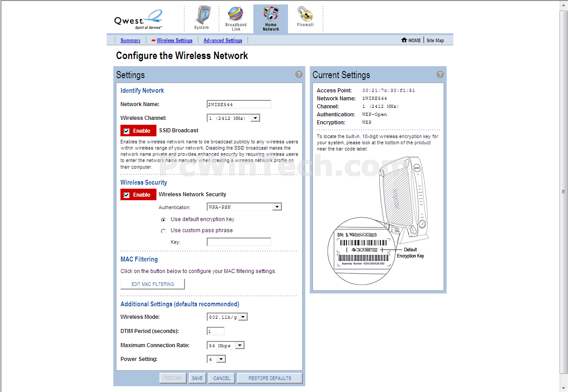Click the WEP-Open authentication value
The height and width of the screenshot is (392, 568).
pyautogui.click(x=375, y=115)
